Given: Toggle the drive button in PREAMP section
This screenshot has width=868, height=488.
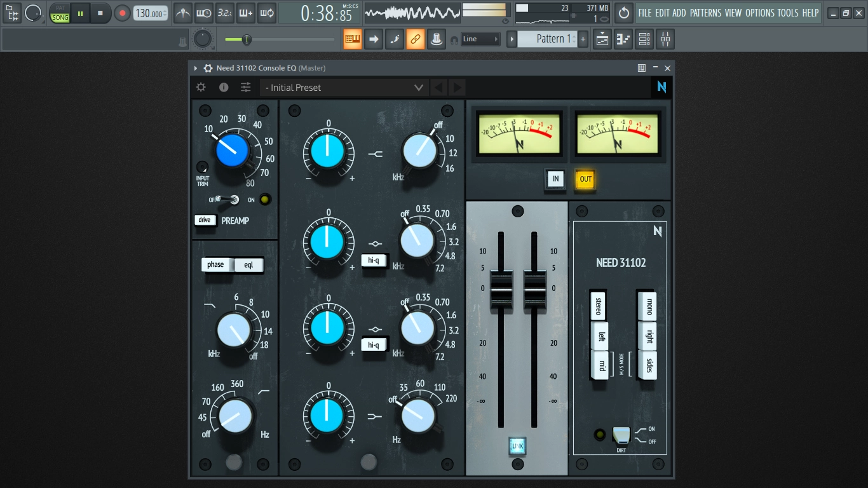Looking at the screenshot, I should tap(205, 220).
